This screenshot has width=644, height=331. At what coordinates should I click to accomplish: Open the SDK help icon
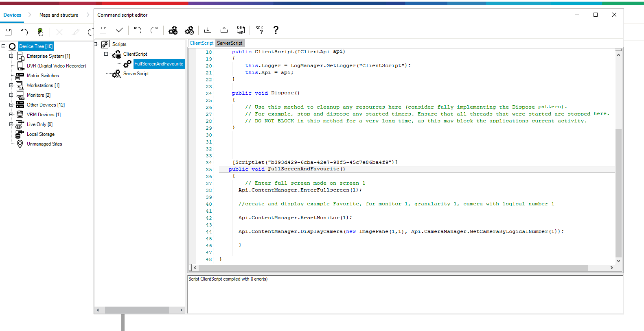(x=259, y=30)
